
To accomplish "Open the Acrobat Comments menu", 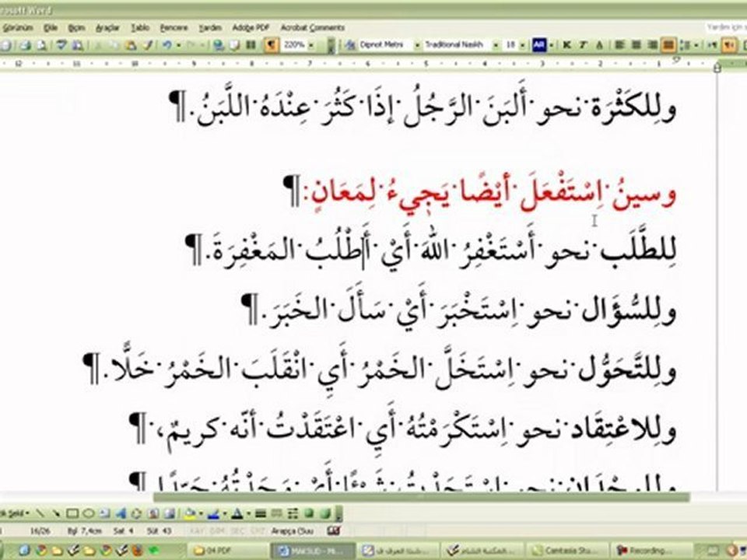I will click(x=312, y=28).
